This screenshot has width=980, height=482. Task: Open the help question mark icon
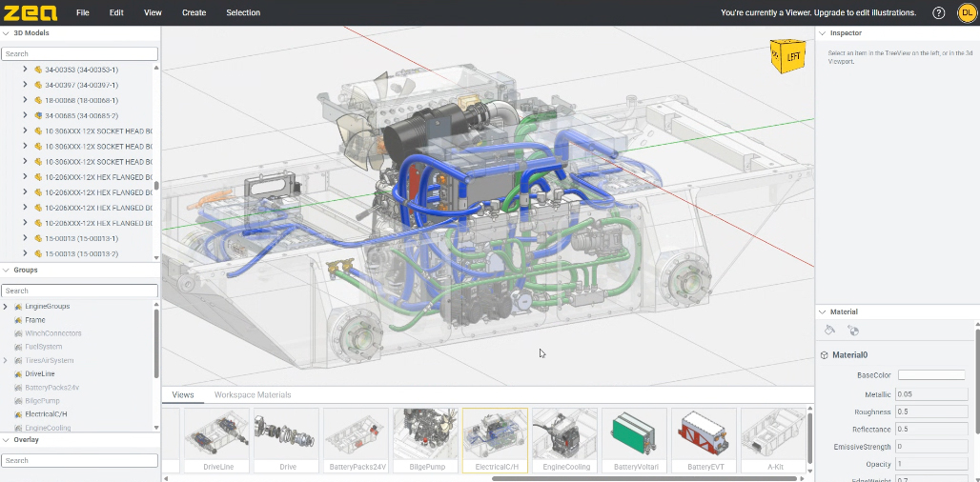939,13
